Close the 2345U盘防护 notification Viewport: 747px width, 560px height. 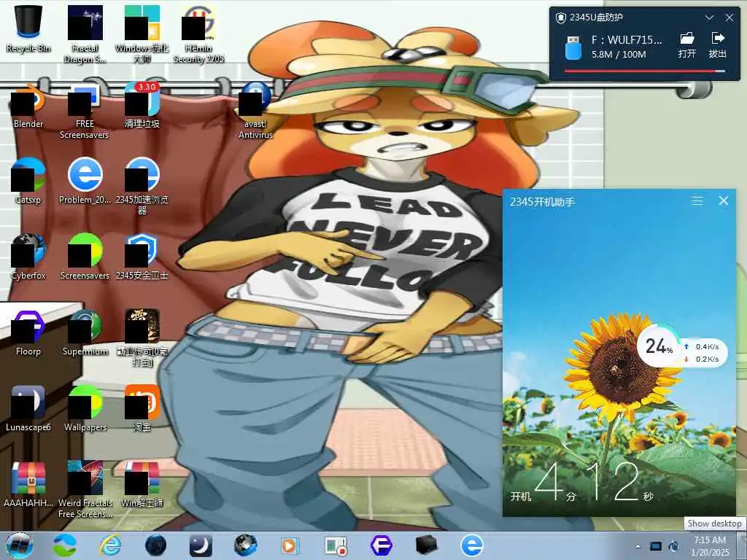click(729, 17)
